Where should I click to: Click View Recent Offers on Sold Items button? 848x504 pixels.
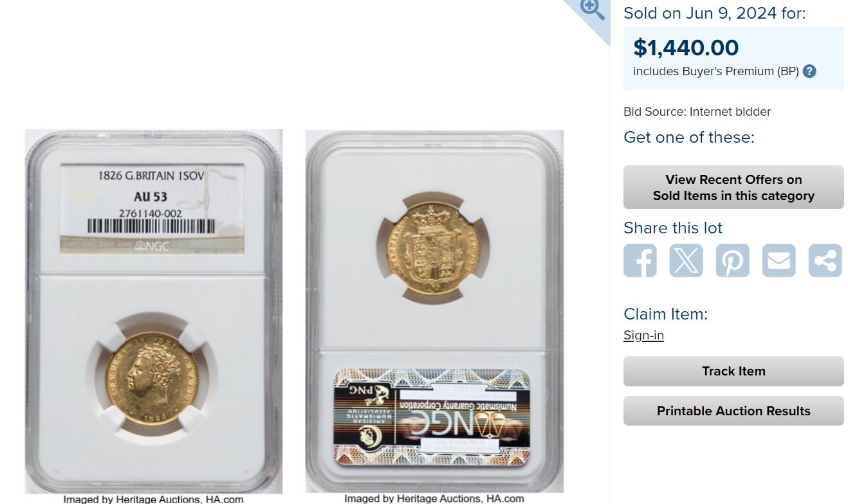pyautogui.click(x=733, y=187)
